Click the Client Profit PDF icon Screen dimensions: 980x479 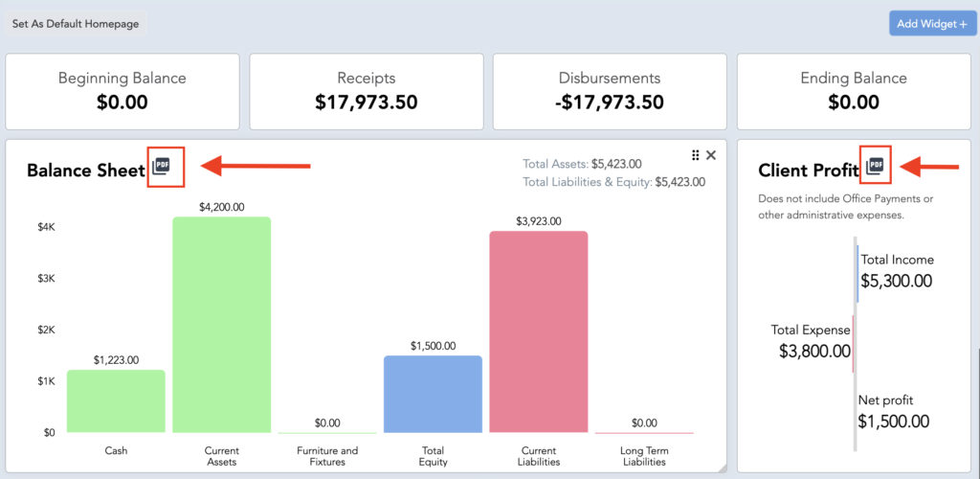coord(875,167)
